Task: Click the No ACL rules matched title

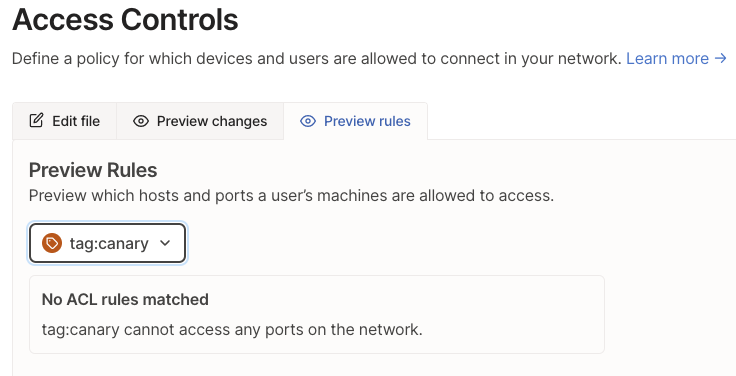Action: pyautogui.click(x=125, y=299)
